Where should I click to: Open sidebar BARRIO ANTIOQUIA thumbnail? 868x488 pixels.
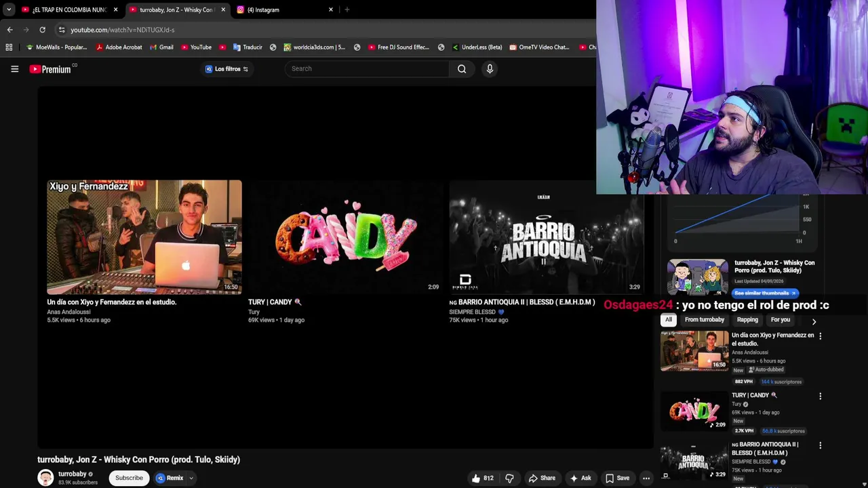694,461
